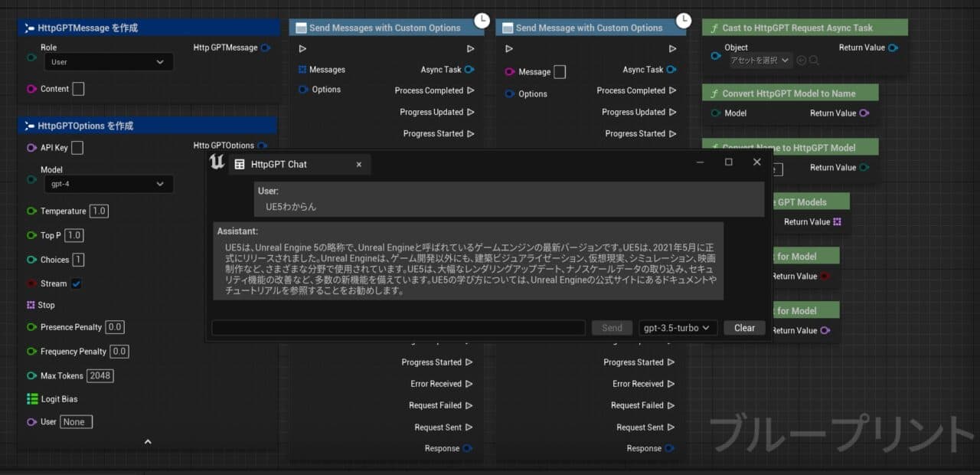Click the chat message input field
This screenshot has width=980, height=475.
[x=398, y=328]
